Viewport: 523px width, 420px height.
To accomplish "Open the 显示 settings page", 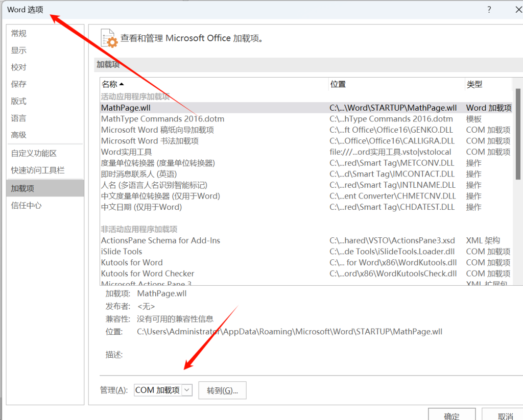I will (18, 50).
